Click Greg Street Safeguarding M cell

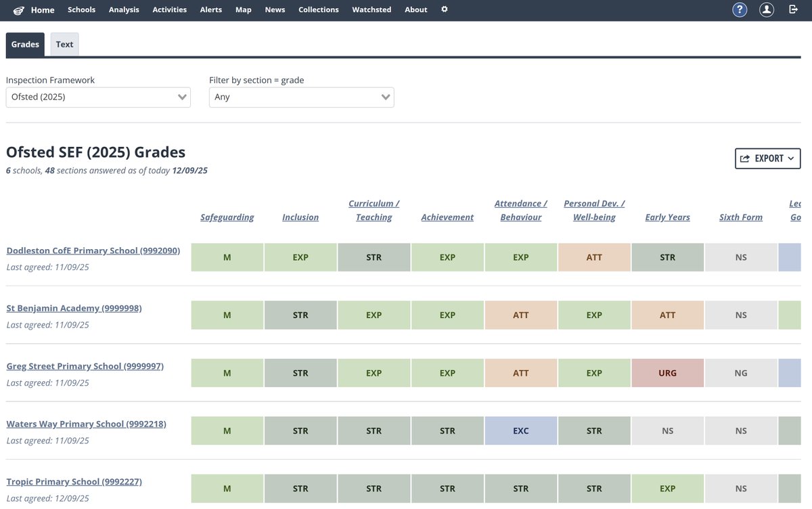[227, 373]
